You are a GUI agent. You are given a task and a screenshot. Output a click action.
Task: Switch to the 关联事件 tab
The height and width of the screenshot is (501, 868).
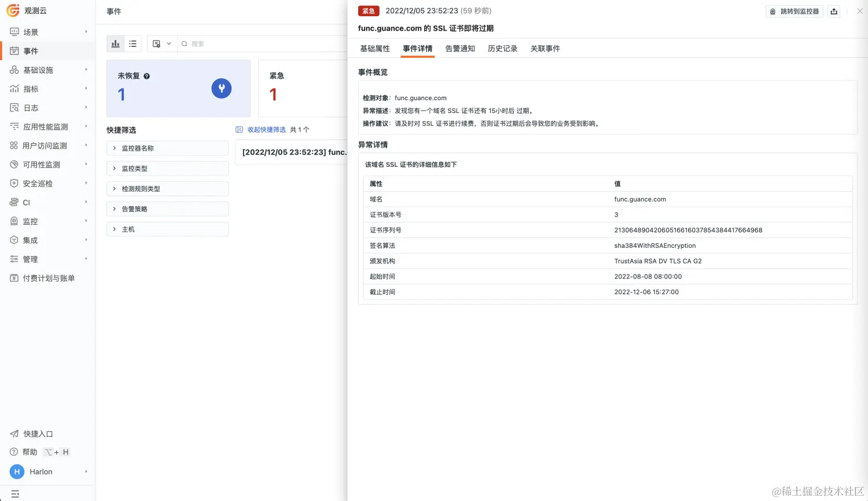pos(545,49)
